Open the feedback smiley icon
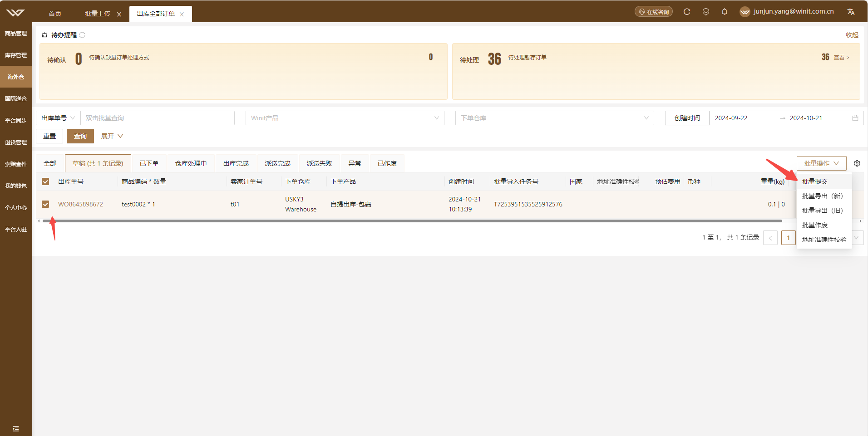 706,12
